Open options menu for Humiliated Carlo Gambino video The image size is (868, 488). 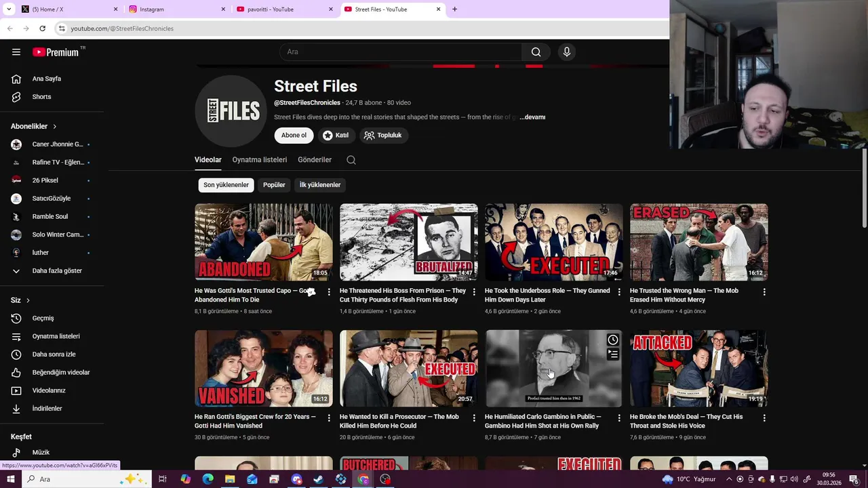point(619,418)
